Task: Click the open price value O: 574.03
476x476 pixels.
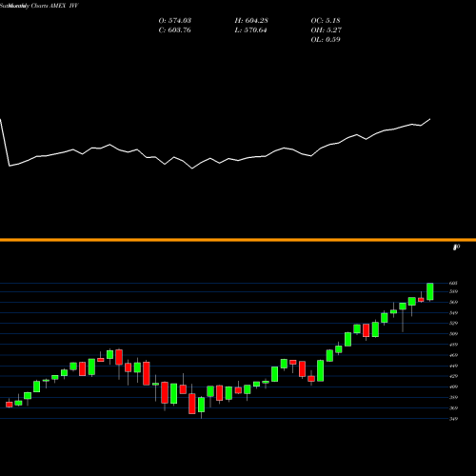Action: coord(175,21)
